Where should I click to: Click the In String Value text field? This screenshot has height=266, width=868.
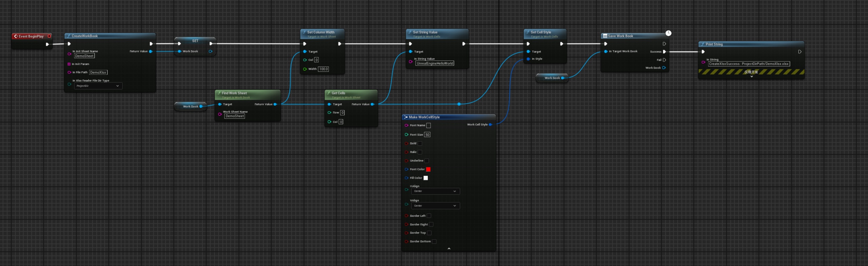click(x=435, y=63)
